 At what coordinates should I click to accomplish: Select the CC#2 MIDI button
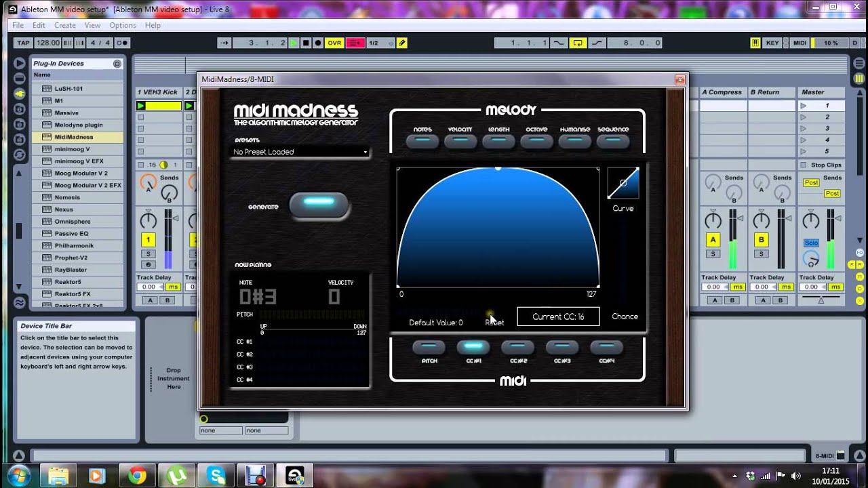(517, 347)
